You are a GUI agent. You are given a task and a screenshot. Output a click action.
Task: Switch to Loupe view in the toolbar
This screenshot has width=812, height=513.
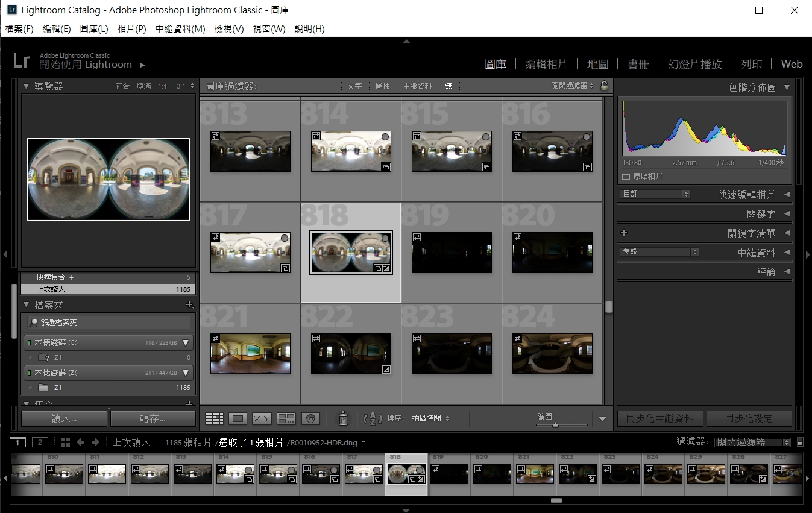coord(238,418)
